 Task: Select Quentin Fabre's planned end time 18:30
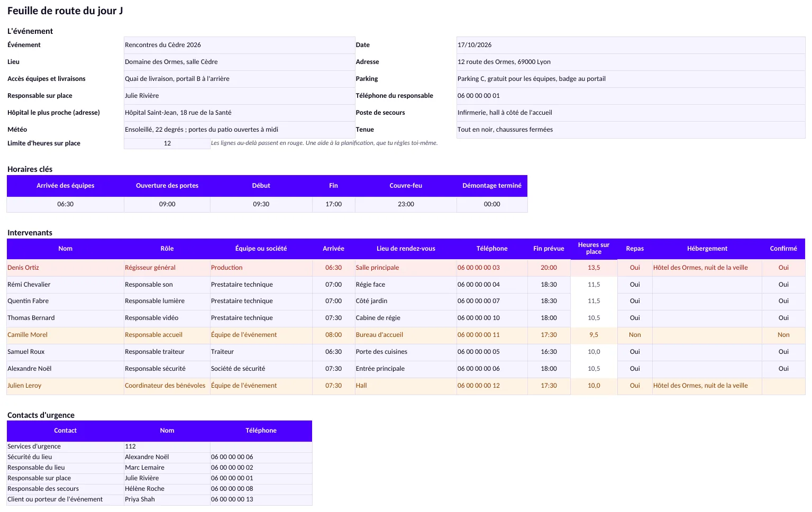(549, 301)
